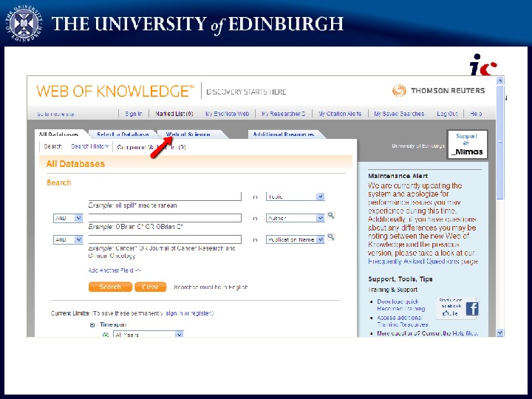Image resolution: width=532 pixels, height=399 pixels.
Task: Click the publication name lookup magnifier icon
Action: (331, 236)
